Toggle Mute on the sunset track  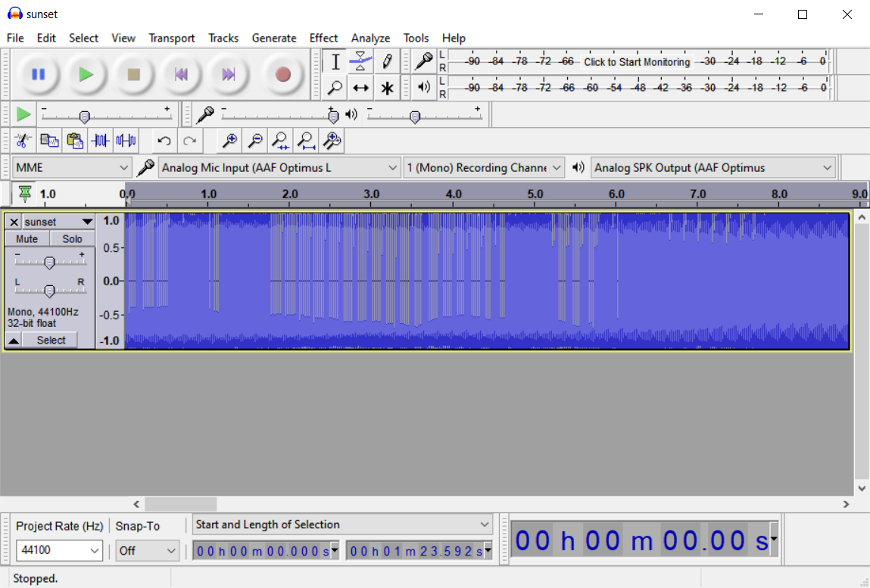click(27, 239)
